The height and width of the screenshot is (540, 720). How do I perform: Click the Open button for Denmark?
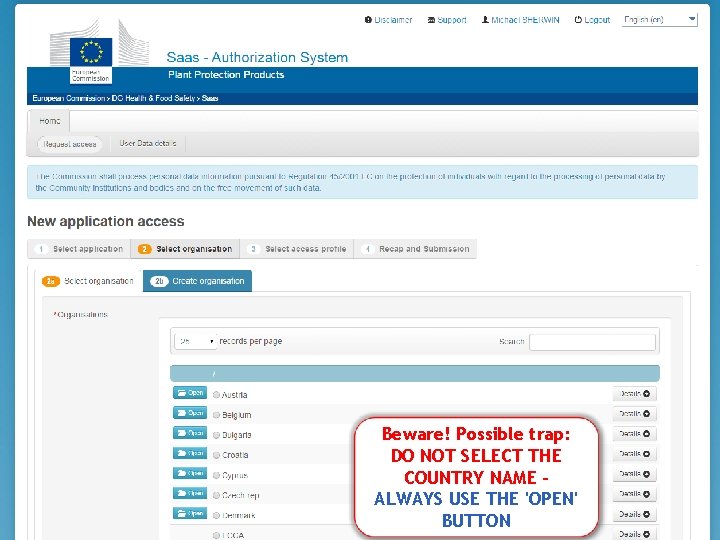[x=190, y=513]
